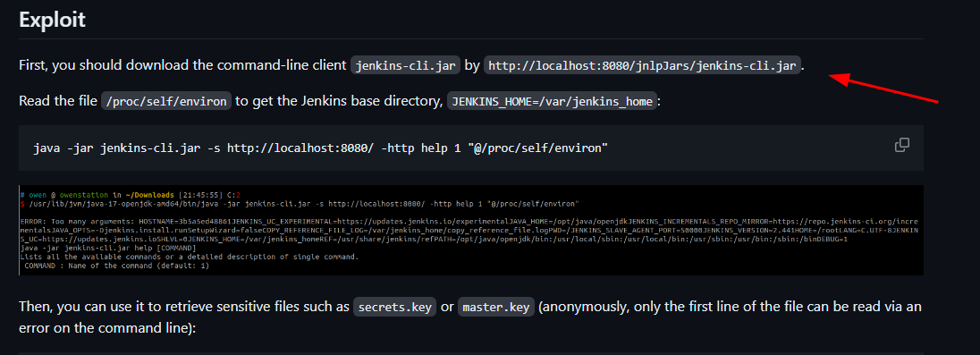Select the inline code jenkins-cli.jar
This screenshot has width=980, height=355.
[x=406, y=65]
